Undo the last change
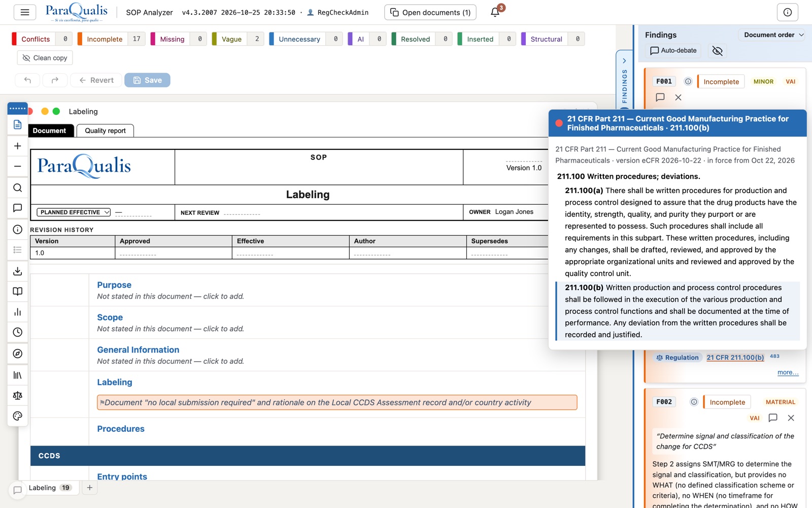Image resolution: width=812 pixels, height=508 pixels. click(x=27, y=80)
